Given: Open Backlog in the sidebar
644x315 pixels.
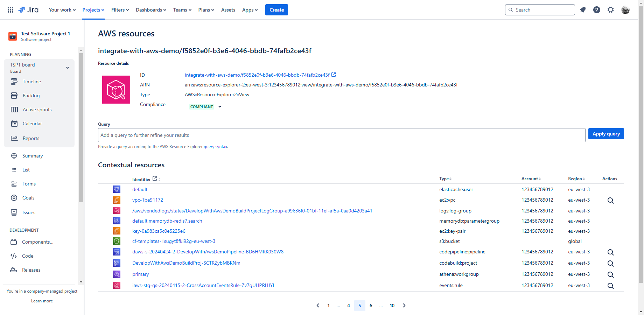Looking at the screenshot, I should pos(31,96).
